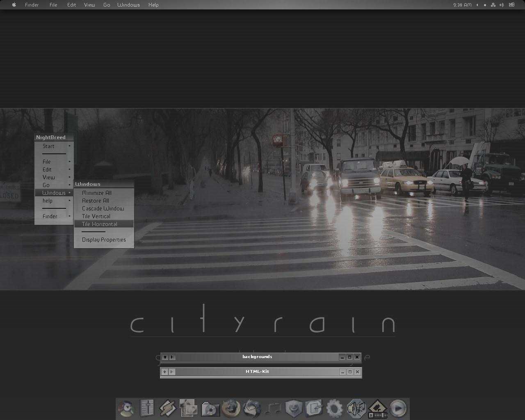Image resolution: width=525 pixels, height=420 pixels.
Task: Click the 9:38 AM clock
Action: click(462, 5)
